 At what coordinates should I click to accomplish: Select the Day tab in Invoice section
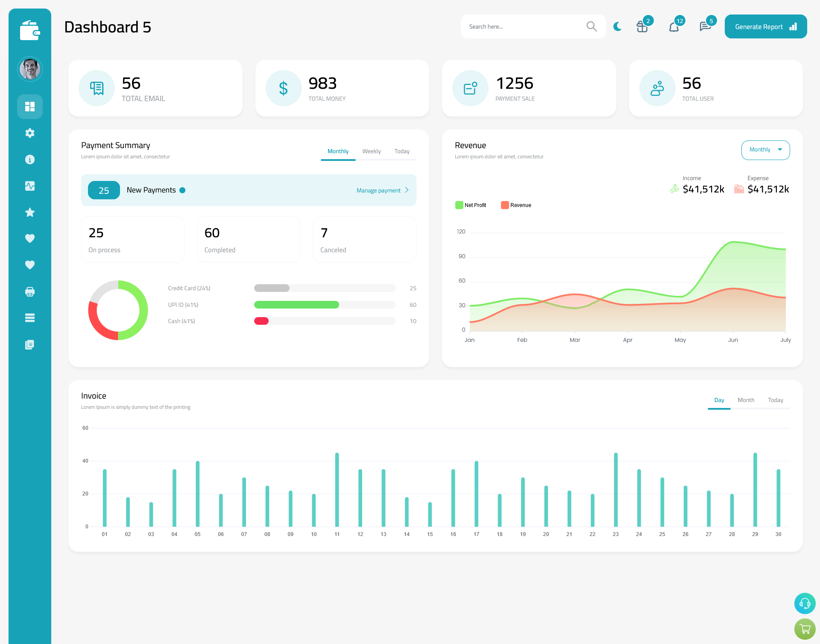[719, 400]
